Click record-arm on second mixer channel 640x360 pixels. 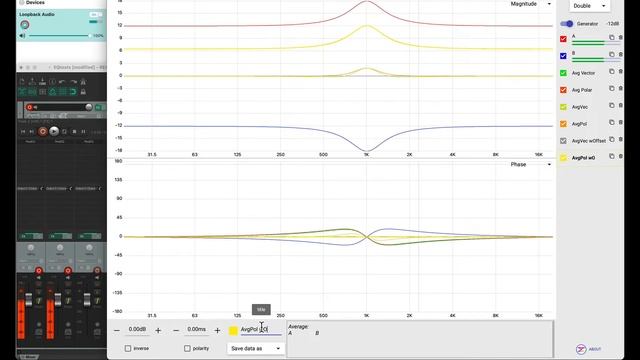point(68,271)
